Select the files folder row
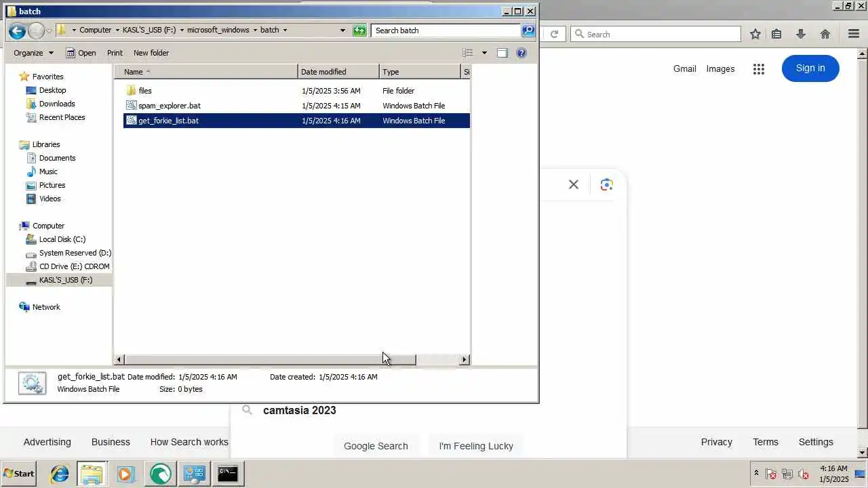Viewport: 868px width, 488px height. click(296, 91)
